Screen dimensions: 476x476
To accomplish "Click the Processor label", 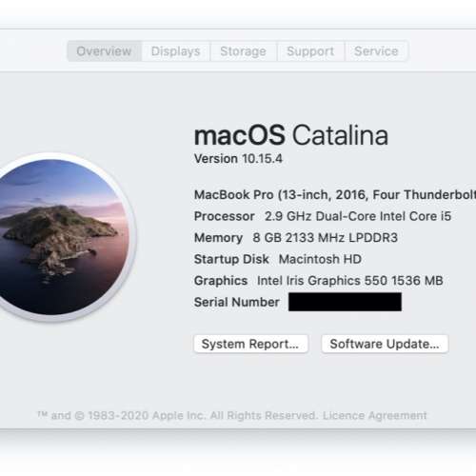I will [225, 216].
